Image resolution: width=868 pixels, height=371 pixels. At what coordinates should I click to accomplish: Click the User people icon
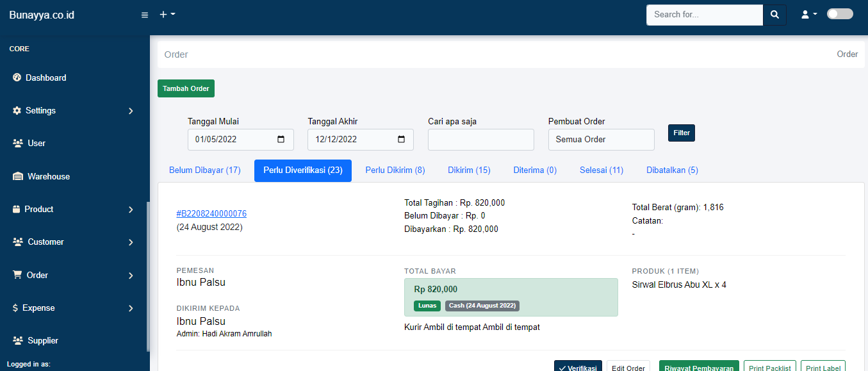pos(18,144)
